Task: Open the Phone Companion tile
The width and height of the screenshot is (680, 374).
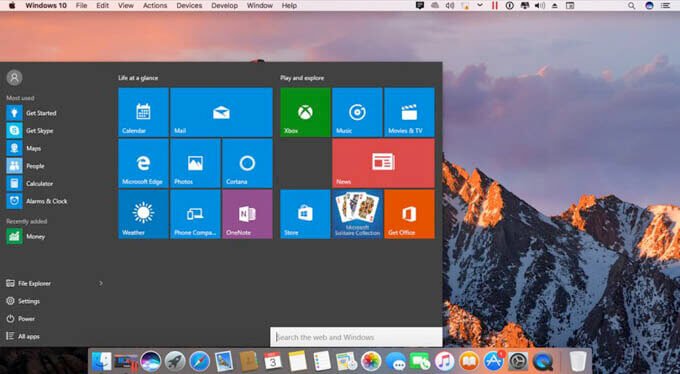Action: click(195, 214)
